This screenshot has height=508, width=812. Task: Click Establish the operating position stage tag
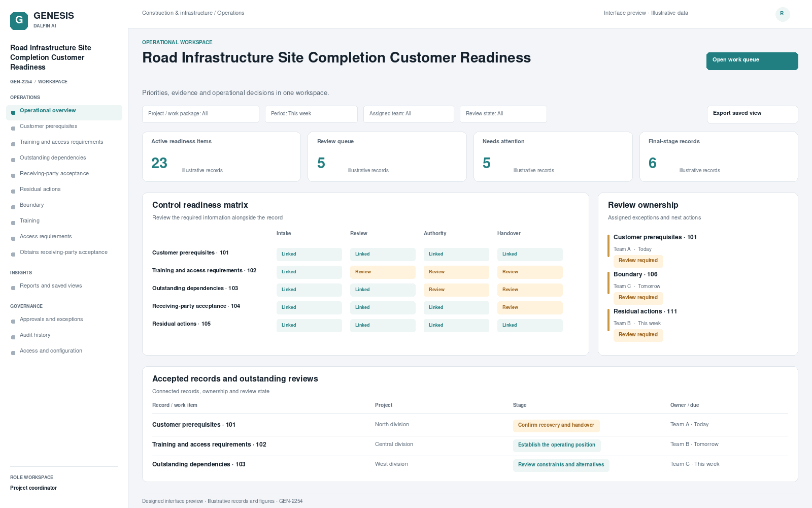click(x=557, y=446)
